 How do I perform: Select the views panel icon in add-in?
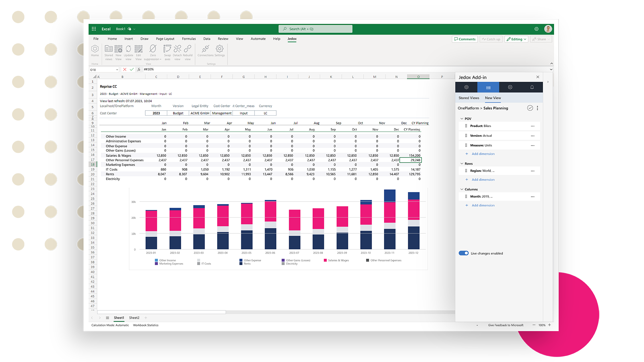point(488,87)
